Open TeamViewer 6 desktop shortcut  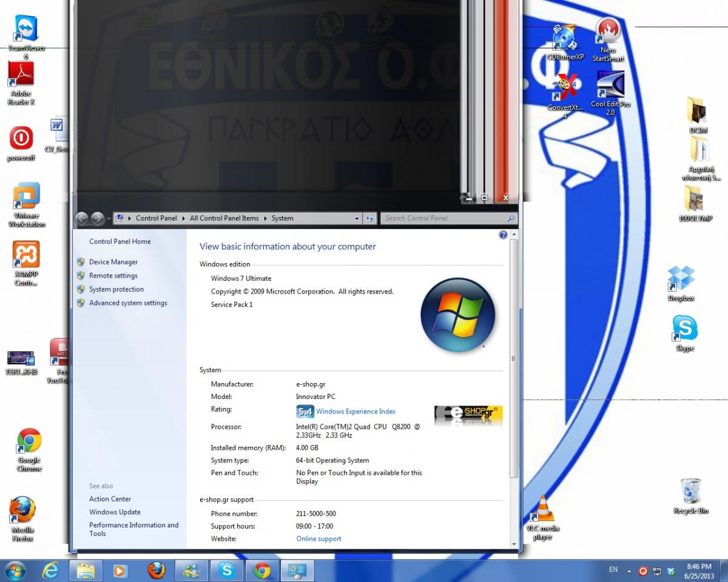pos(26,36)
